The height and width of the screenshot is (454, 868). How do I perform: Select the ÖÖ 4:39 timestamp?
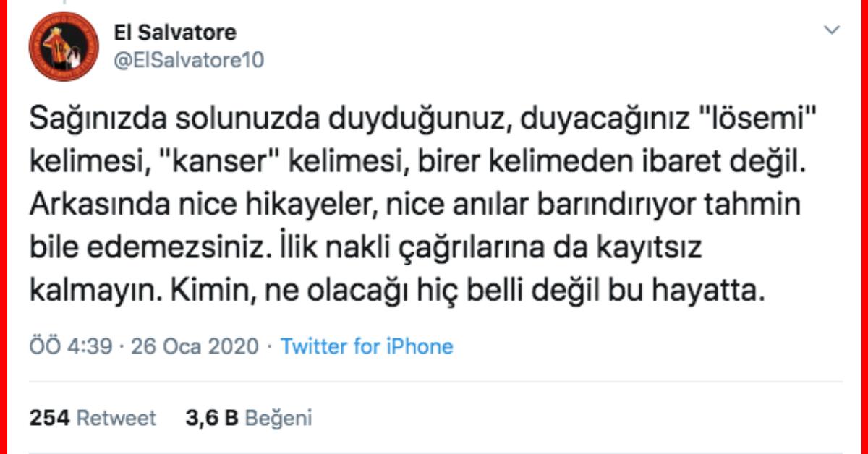coord(71,346)
